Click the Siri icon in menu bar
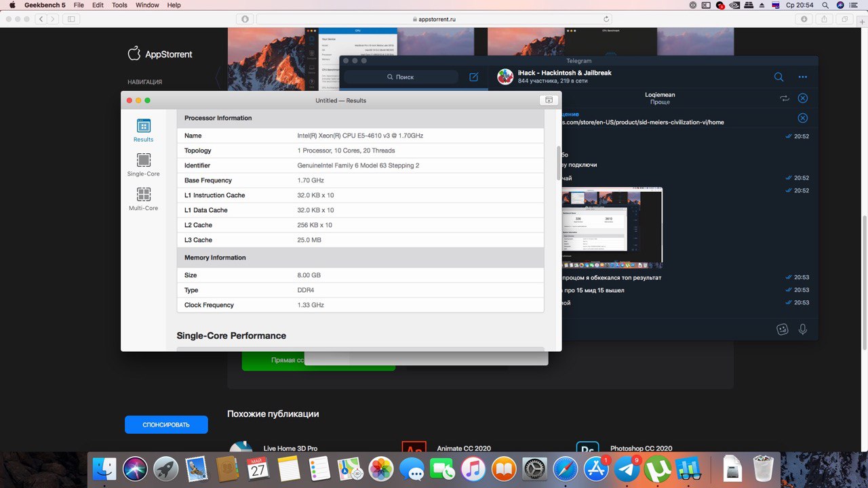Image resolution: width=868 pixels, height=488 pixels. [x=842, y=5]
